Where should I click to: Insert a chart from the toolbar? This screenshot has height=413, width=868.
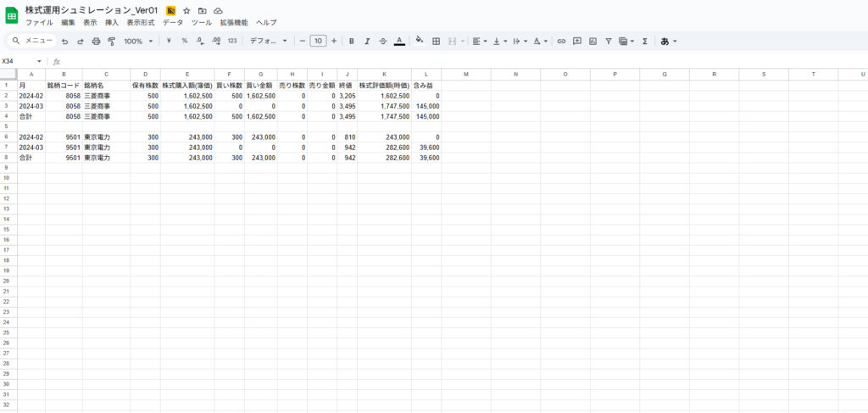tap(593, 41)
